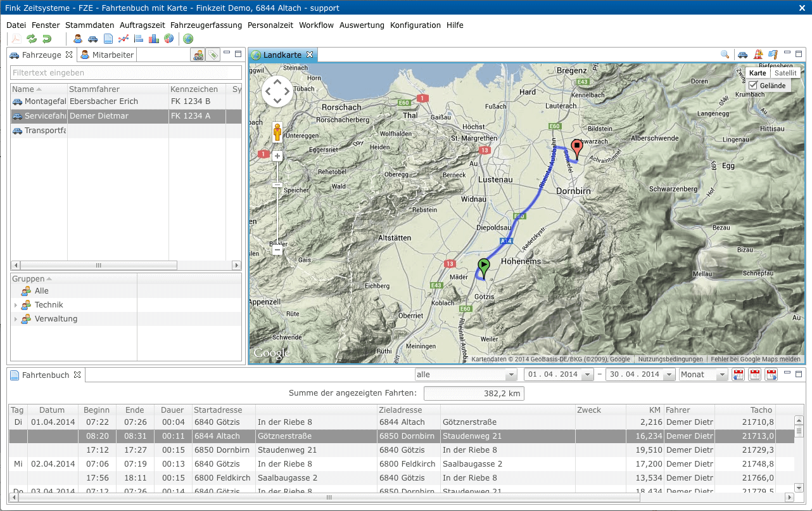The height and width of the screenshot is (511, 812).
Task: Click the green start marker on map
Action: (484, 269)
